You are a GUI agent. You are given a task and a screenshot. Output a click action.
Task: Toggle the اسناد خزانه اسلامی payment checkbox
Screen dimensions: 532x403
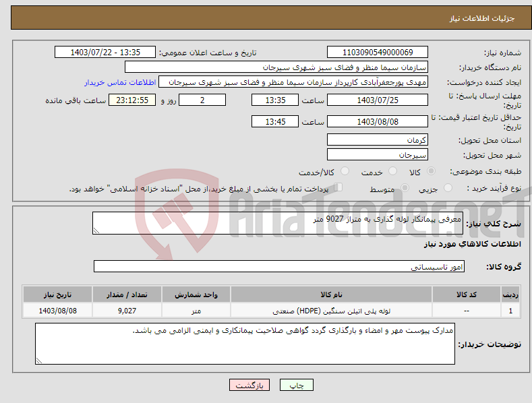click(x=338, y=187)
